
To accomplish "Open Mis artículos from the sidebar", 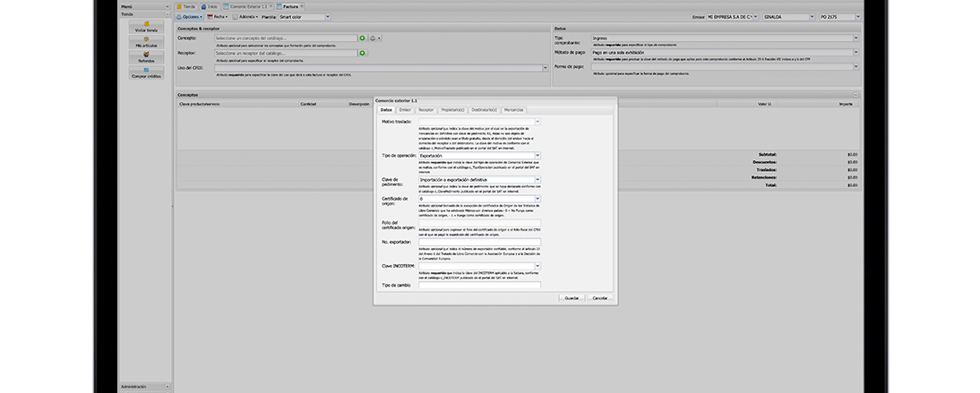I will pyautogui.click(x=146, y=40).
